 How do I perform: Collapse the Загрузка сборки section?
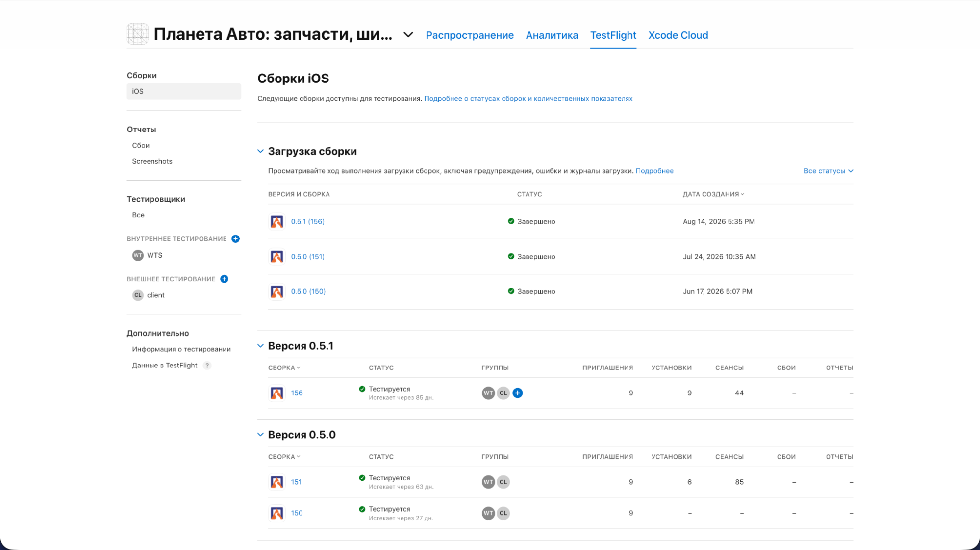[x=260, y=151]
